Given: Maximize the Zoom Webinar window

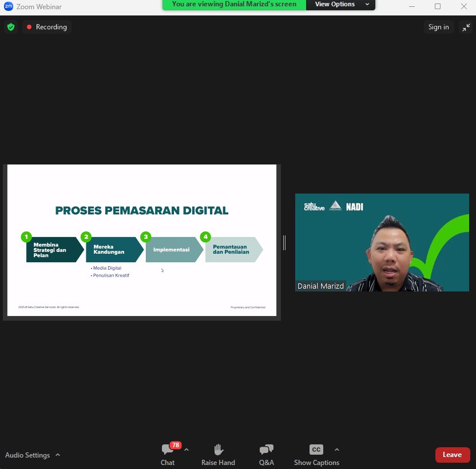Looking at the screenshot, I should [x=438, y=6].
